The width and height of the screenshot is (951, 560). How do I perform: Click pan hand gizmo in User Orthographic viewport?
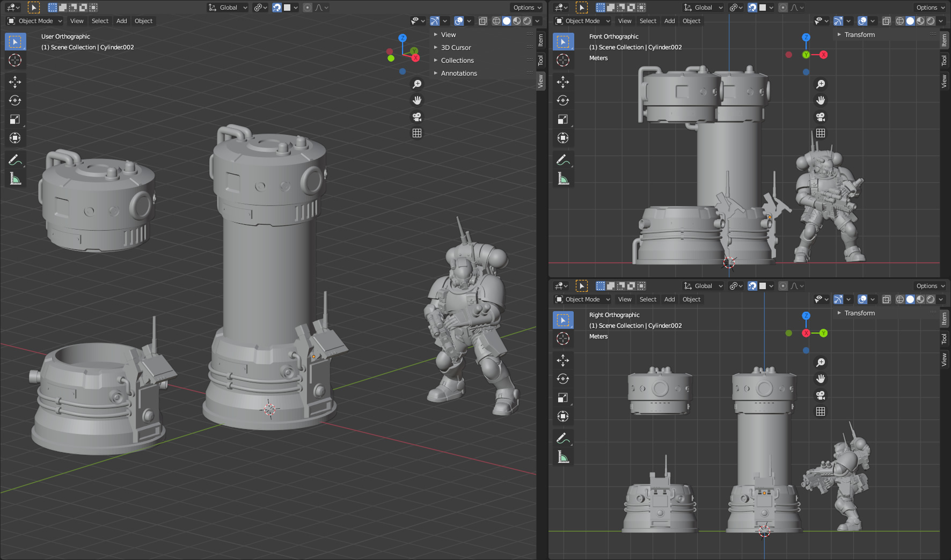417,100
